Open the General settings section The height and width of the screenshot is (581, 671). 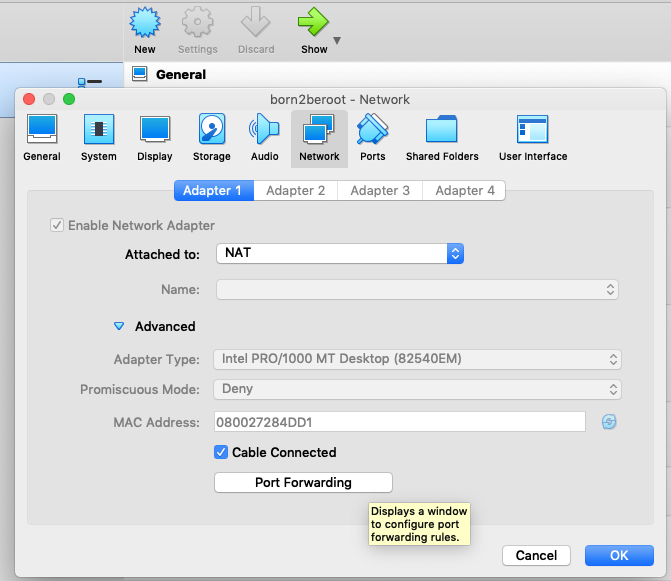(42, 138)
